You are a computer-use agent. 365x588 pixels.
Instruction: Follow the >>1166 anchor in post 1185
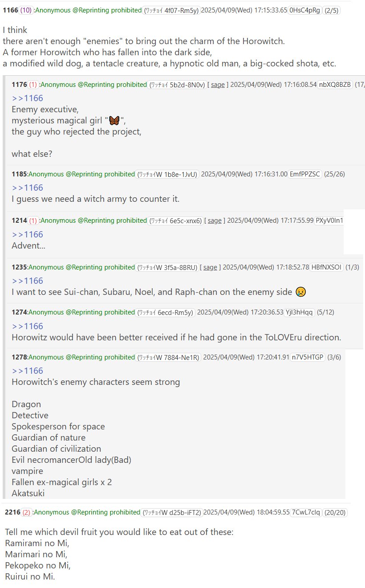[x=27, y=188]
